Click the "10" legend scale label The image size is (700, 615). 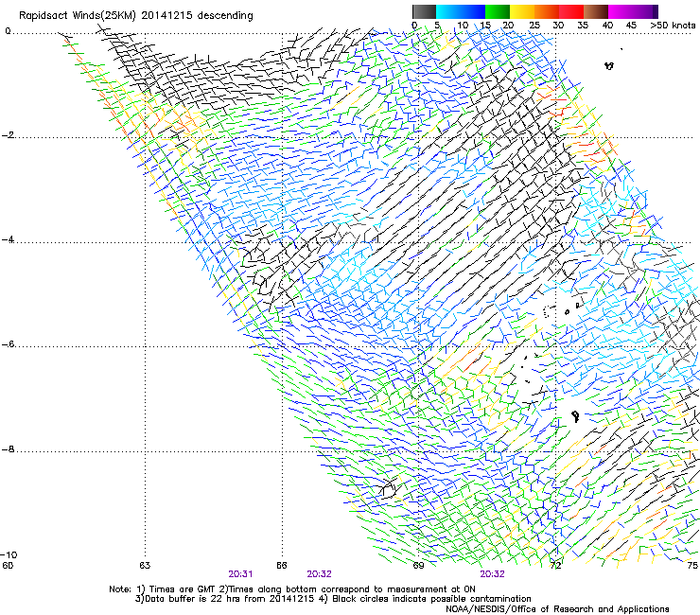(x=462, y=25)
